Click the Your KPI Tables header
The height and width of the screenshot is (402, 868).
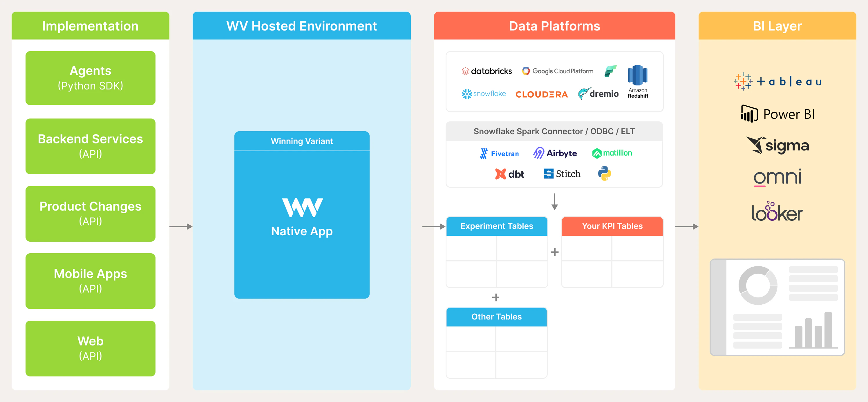[x=612, y=226]
